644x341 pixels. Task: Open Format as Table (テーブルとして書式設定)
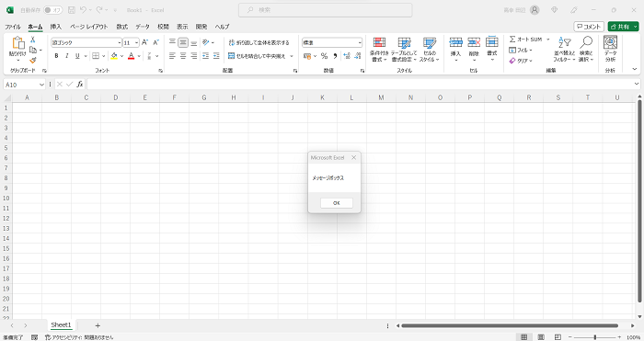(x=404, y=50)
